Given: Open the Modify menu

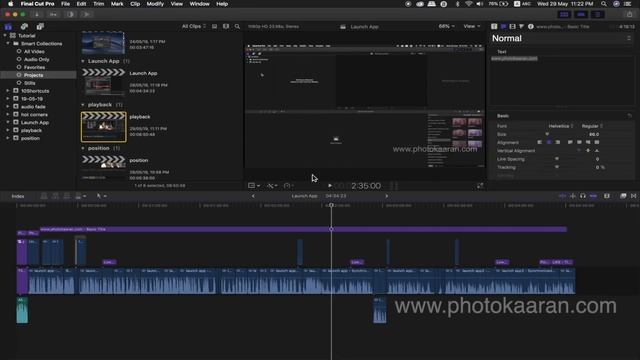Looking at the screenshot, I should [x=155, y=4].
